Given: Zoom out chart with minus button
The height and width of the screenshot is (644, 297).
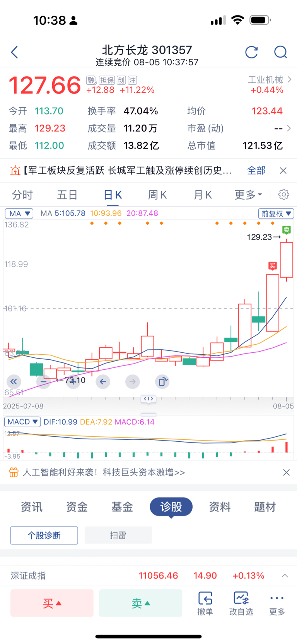Looking at the screenshot, I should tap(43, 382).
